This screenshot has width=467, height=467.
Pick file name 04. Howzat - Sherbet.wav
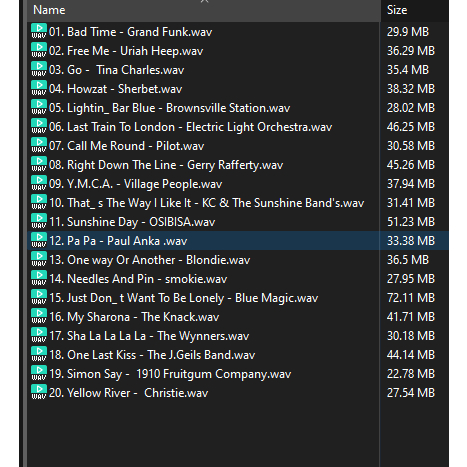click(115, 89)
